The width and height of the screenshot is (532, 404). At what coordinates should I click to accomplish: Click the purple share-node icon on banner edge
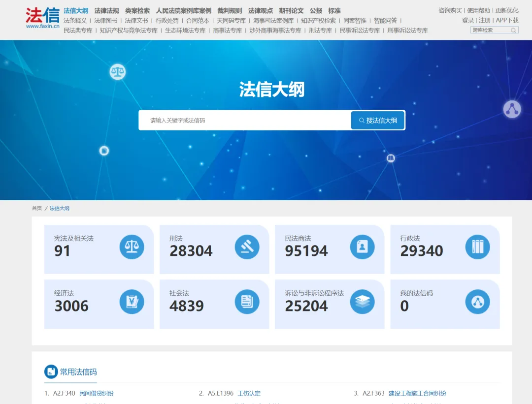click(x=512, y=109)
